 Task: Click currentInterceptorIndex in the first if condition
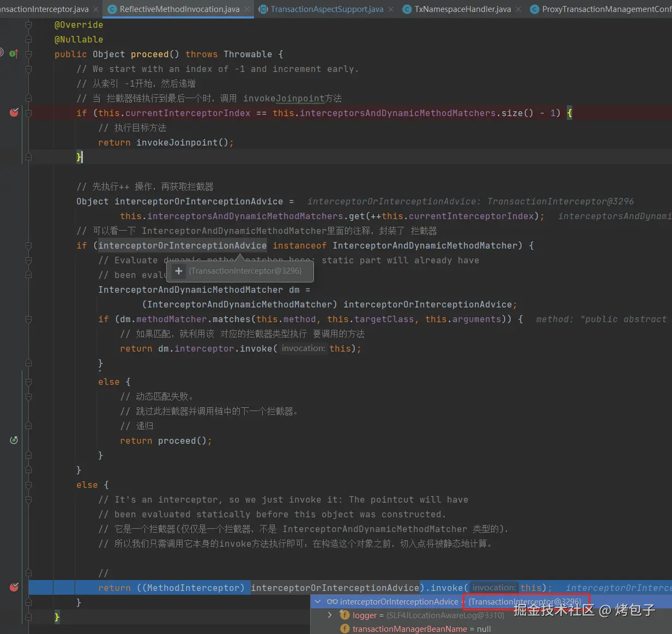pyautogui.click(x=187, y=113)
